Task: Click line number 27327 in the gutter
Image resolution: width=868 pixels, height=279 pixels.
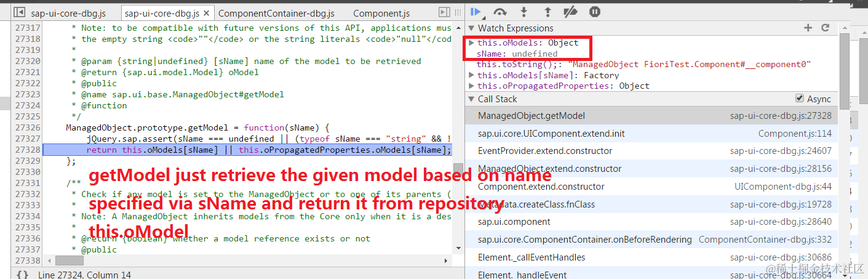Action: (28, 139)
